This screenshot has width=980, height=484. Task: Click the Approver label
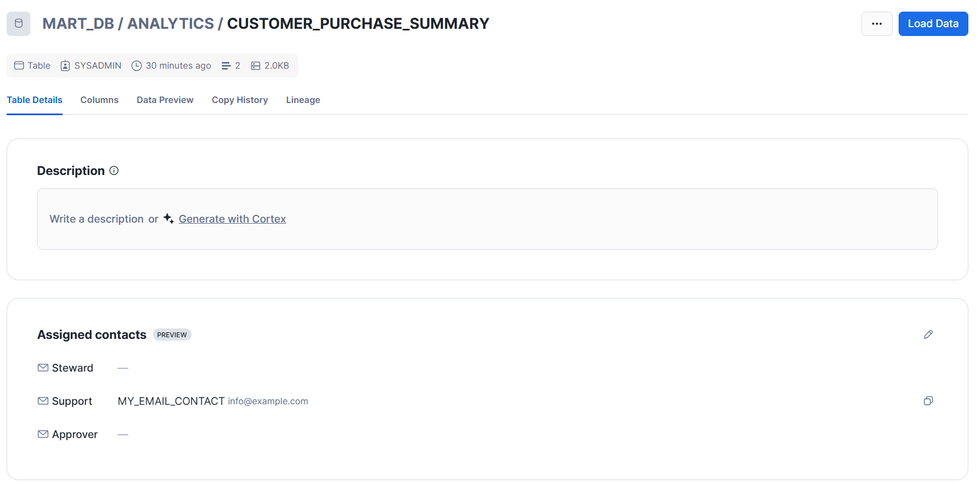point(75,434)
